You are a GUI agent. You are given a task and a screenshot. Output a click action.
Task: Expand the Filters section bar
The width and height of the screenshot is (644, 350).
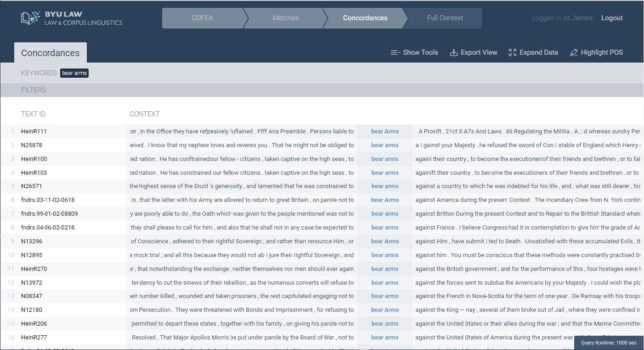click(34, 90)
